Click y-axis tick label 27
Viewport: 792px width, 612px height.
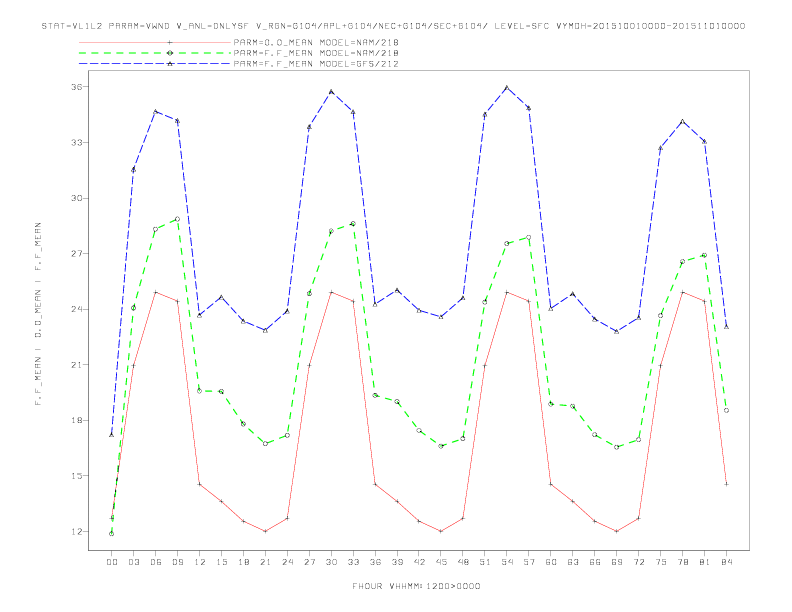point(76,253)
